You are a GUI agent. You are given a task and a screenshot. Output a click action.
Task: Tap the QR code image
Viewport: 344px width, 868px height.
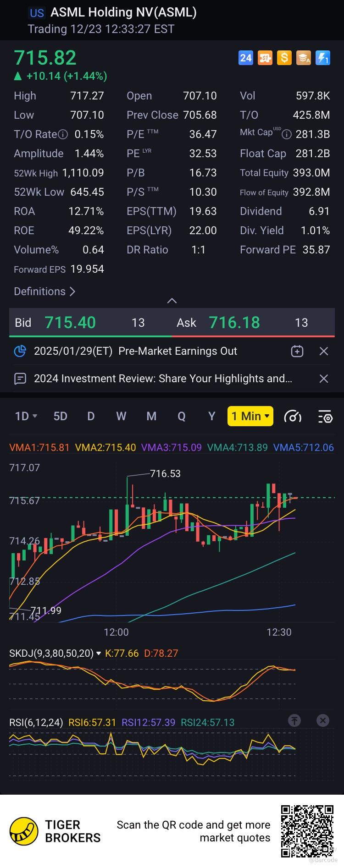tap(307, 831)
